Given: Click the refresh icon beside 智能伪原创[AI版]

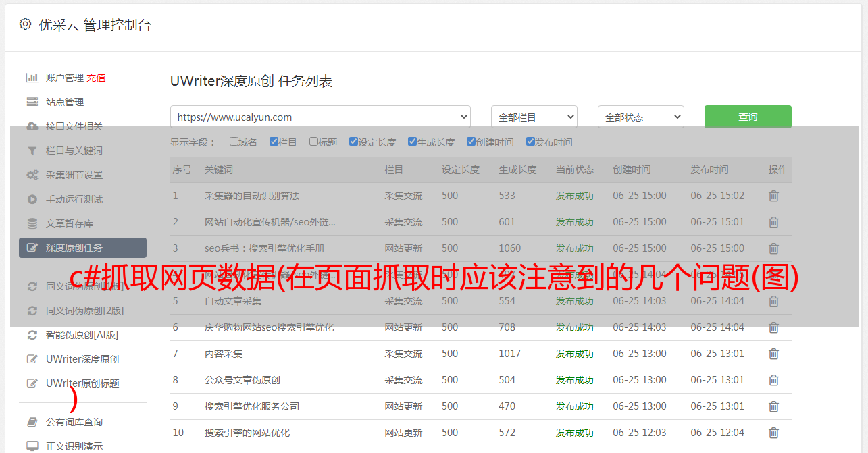Looking at the screenshot, I should (x=32, y=335).
